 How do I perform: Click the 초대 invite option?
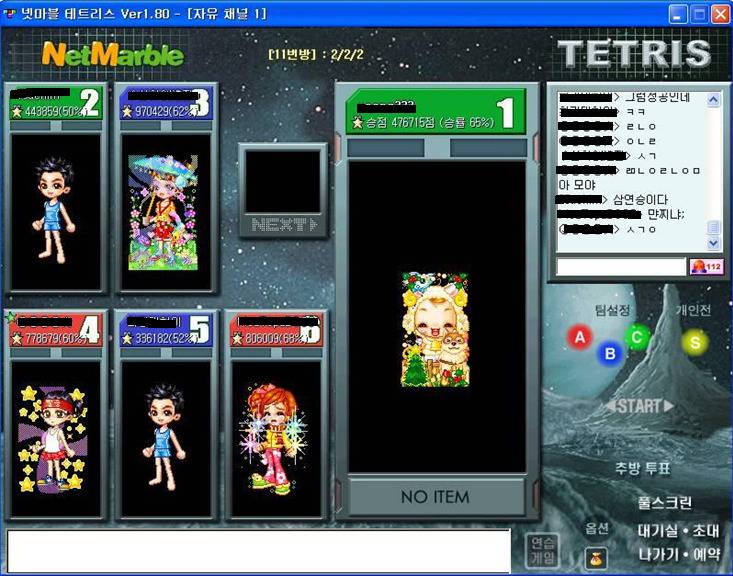point(707,530)
